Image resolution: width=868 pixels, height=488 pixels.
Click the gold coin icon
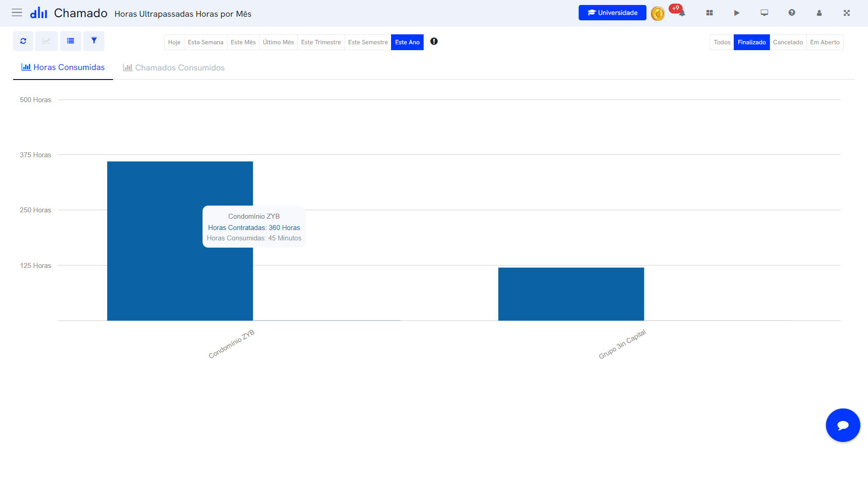coord(658,14)
